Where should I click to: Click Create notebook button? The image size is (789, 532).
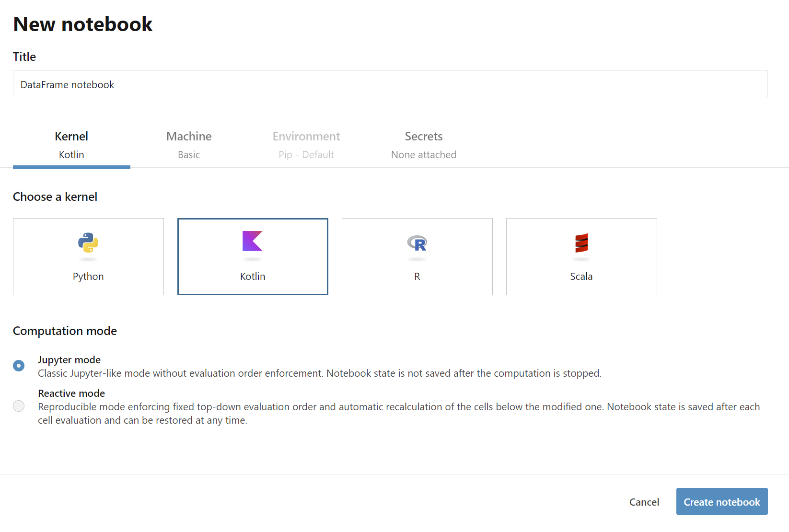[x=722, y=501]
